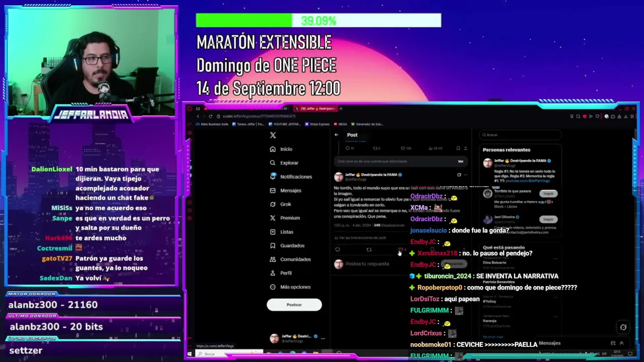
Task: Click floating Grok button at bottom right
Action: (x=623, y=327)
